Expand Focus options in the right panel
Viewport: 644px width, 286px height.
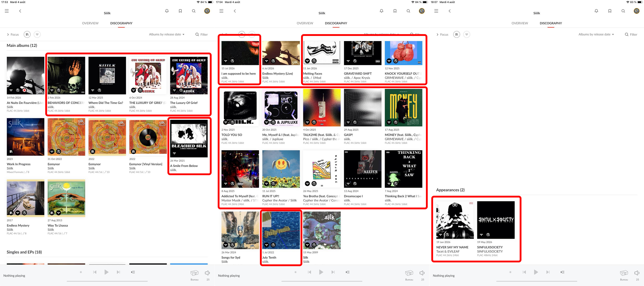tap(442, 34)
